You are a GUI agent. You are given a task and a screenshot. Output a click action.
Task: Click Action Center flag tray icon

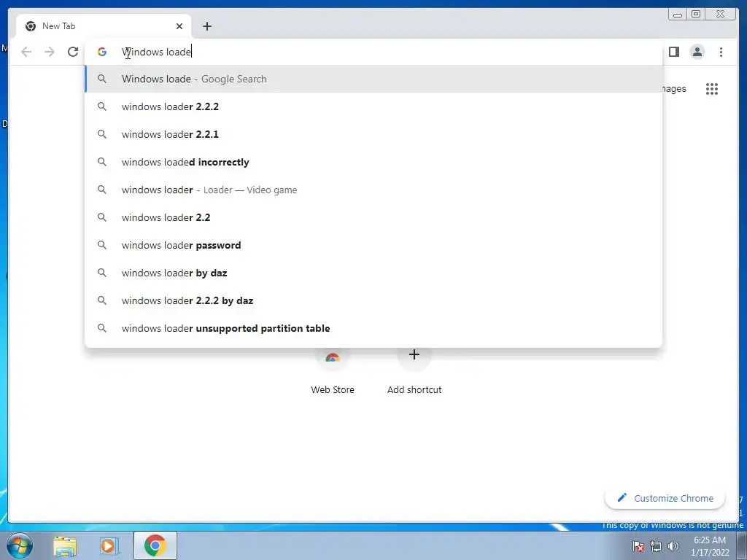(638, 546)
